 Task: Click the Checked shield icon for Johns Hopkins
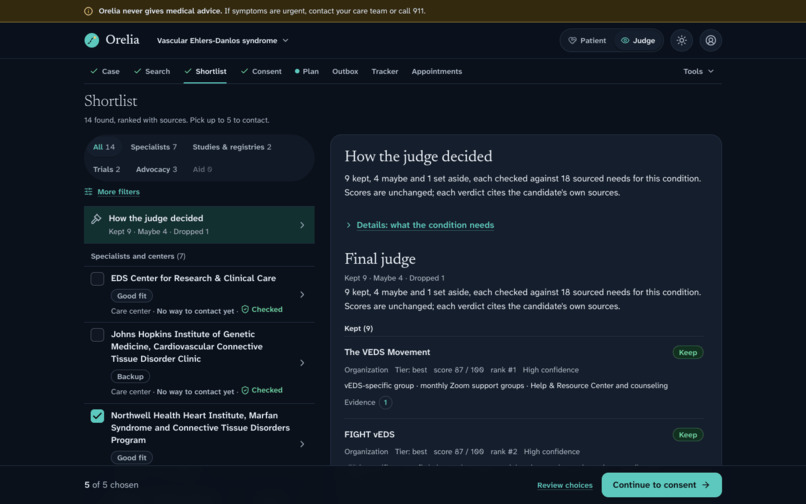click(x=245, y=390)
